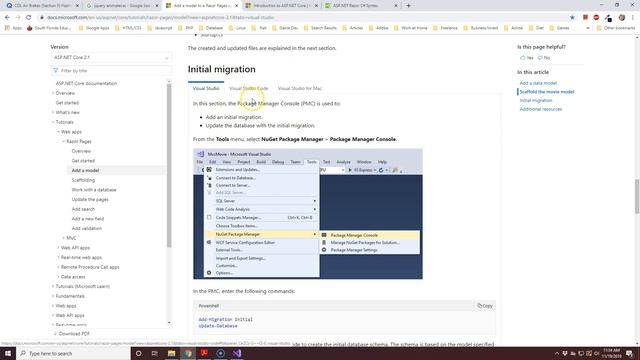Jump to the Initial migration section link
Screen dimensions: 640x360
click(536, 100)
